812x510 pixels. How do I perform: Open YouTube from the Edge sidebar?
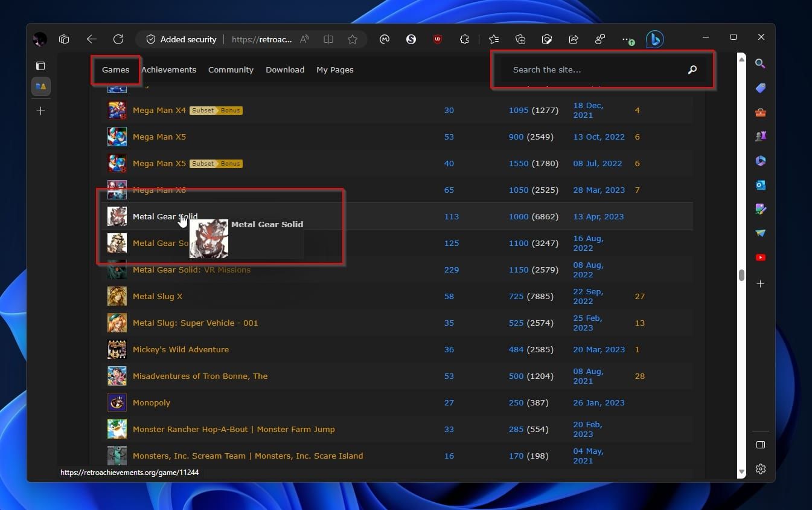tap(760, 257)
